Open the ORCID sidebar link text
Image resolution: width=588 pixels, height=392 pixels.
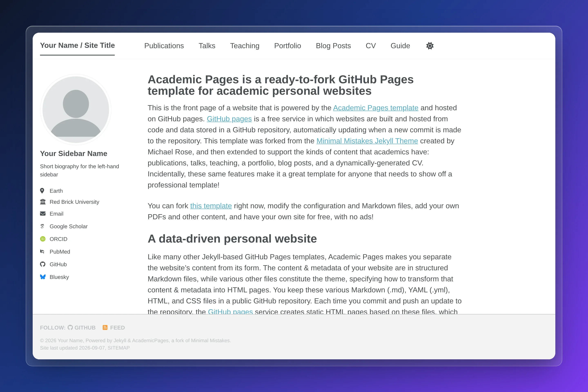pyautogui.click(x=59, y=239)
